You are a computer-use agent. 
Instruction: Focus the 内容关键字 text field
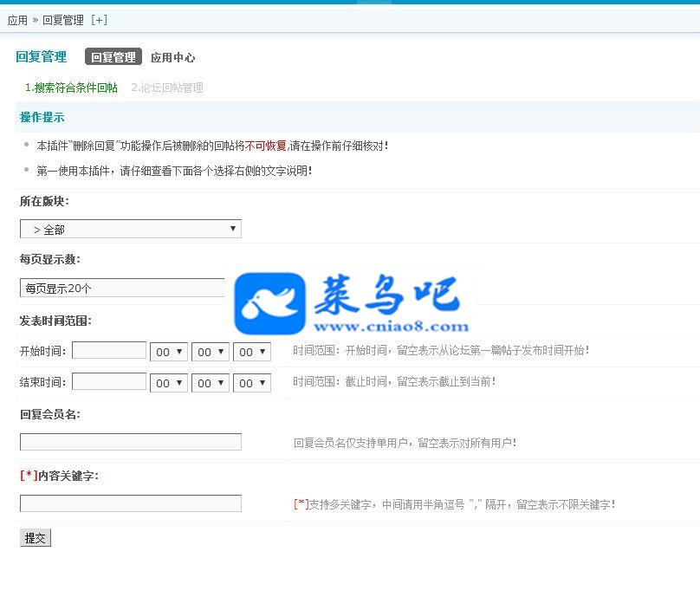point(131,503)
